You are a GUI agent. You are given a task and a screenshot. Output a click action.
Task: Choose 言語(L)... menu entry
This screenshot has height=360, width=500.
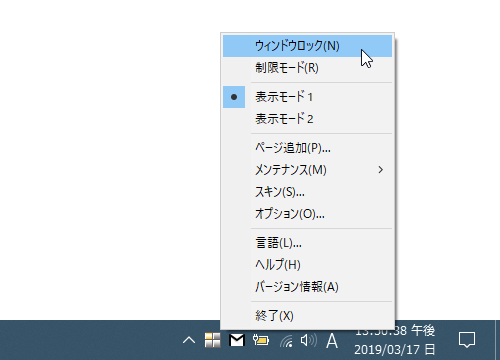pos(307,243)
